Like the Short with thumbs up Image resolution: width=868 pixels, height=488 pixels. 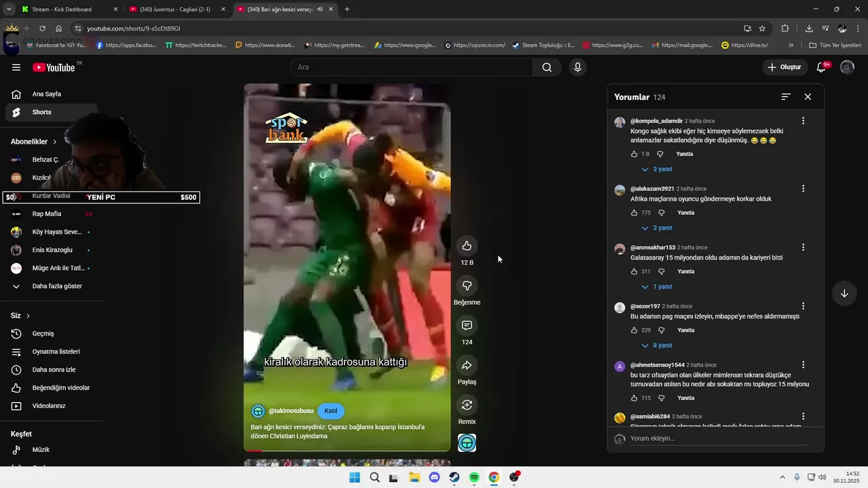click(x=467, y=245)
